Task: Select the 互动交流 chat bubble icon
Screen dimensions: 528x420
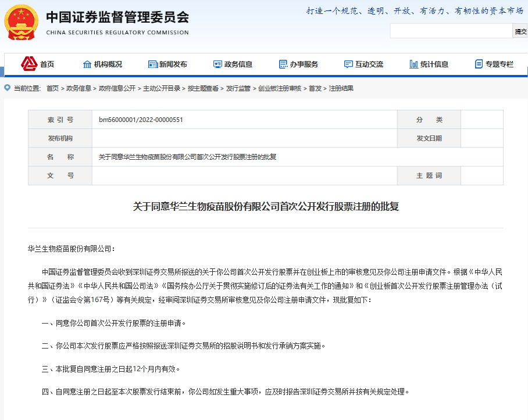Action: pyautogui.click(x=348, y=64)
